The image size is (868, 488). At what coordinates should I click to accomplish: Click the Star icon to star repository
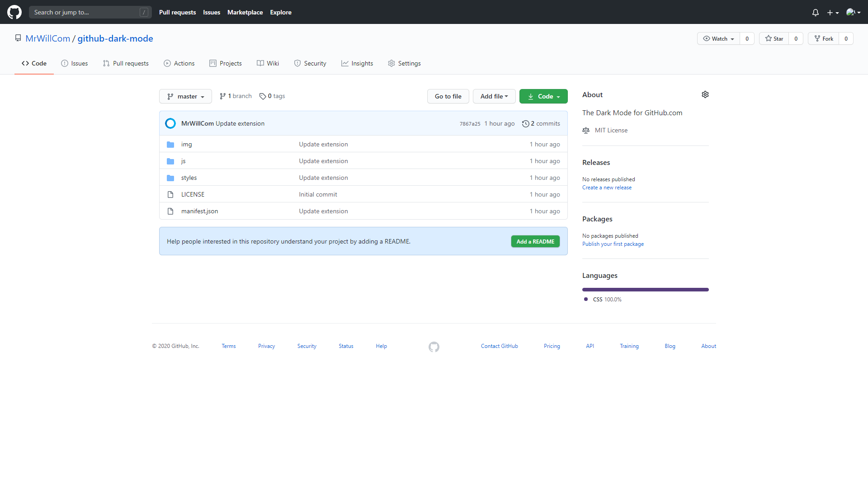pyautogui.click(x=778, y=38)
